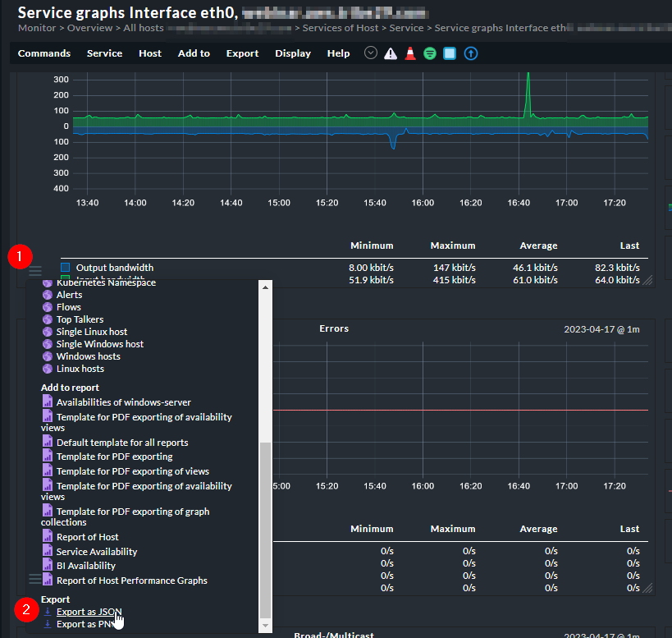Click the popup menu scrollbar up arrow
The width and height of the screenshot is (672, 638).
pos(265,287)
